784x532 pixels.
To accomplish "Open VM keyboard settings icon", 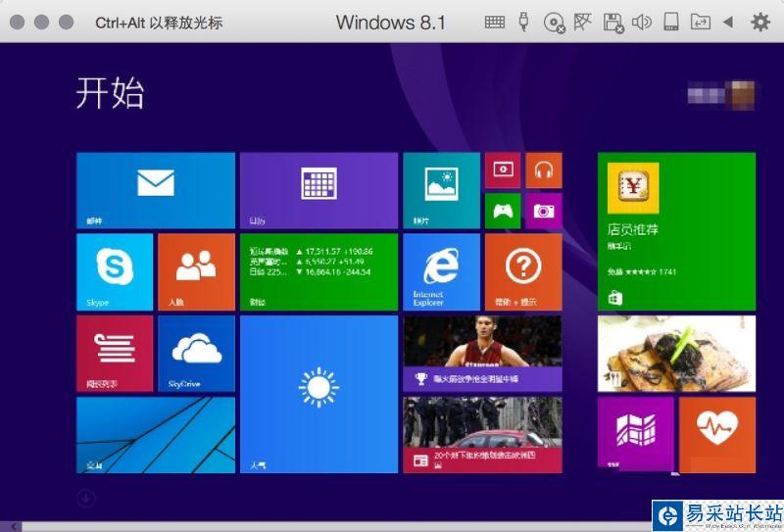I will tap(495, 22).
